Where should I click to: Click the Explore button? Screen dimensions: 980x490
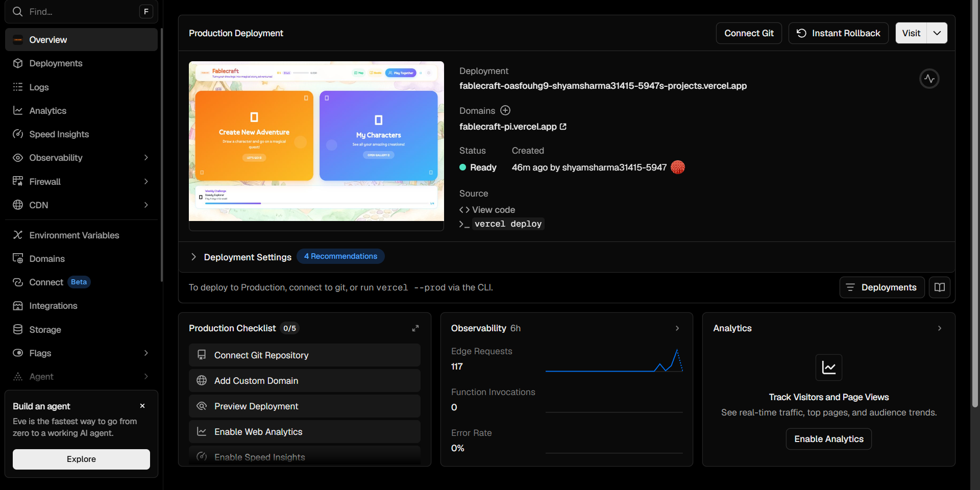pyautogui.click(x=81, y=459)
